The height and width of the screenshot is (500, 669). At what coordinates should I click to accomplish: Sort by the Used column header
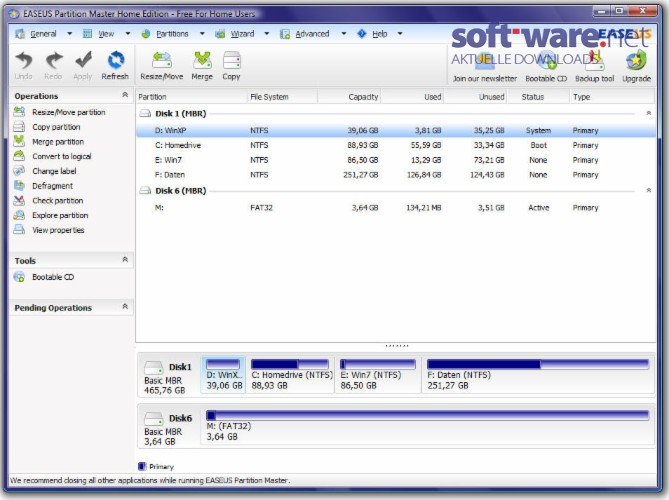412,97
